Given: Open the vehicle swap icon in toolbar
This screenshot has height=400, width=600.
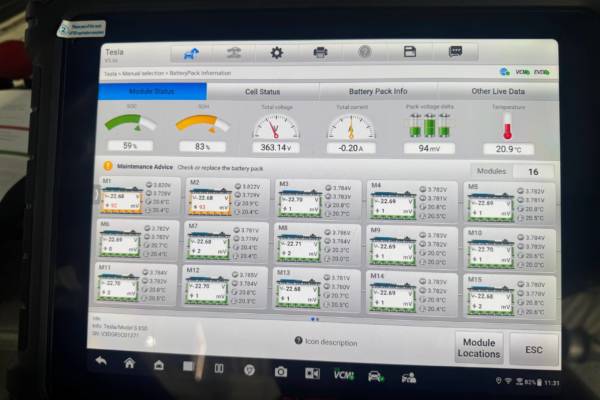Looking at the screenshot, I should pos(234,53).
